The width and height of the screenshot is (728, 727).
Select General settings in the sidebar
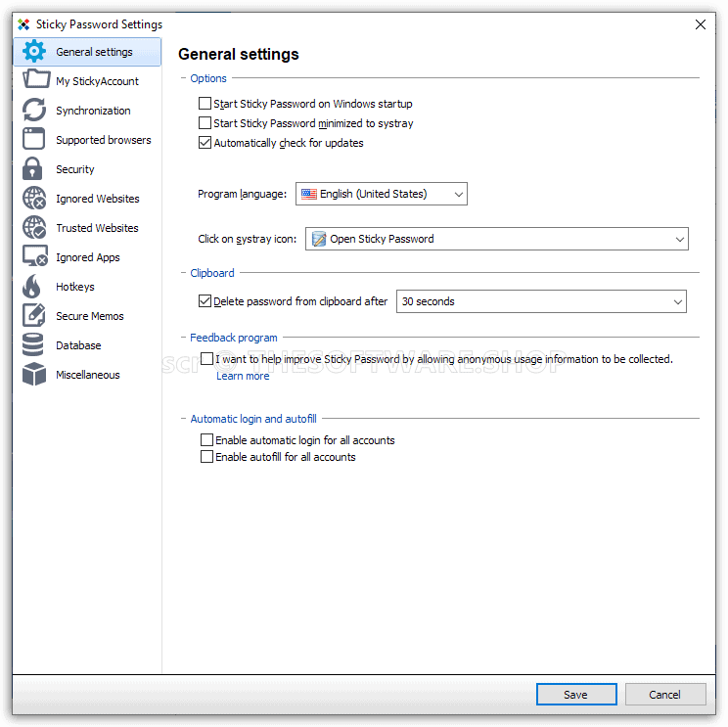[87, 52]
